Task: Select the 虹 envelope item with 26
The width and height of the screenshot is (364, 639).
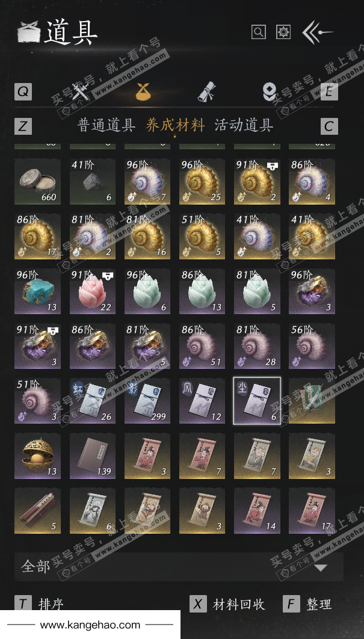Action: click(x=93, y=401)
